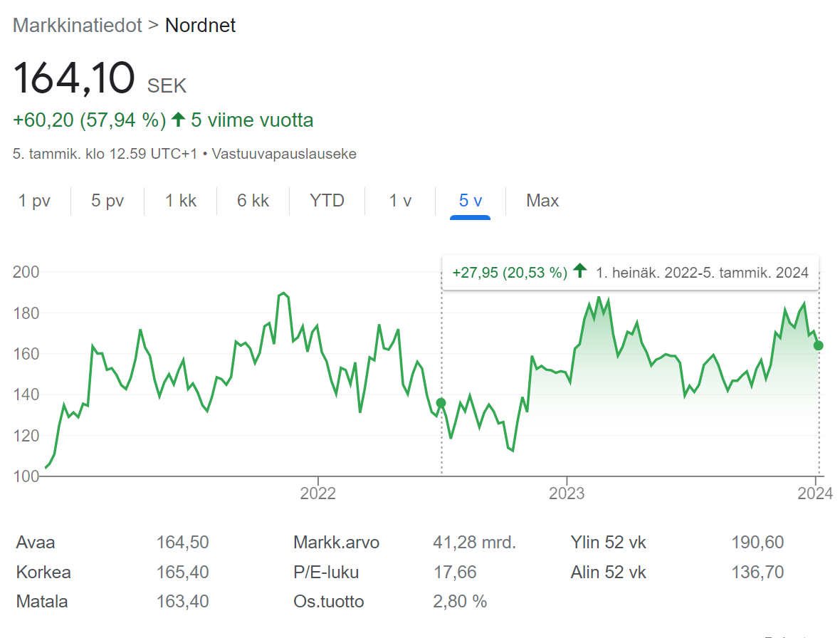The height and width of the screenshot is (638, 840).
Task: Select the 1 pv time range tab
Action: click(34, 200)
